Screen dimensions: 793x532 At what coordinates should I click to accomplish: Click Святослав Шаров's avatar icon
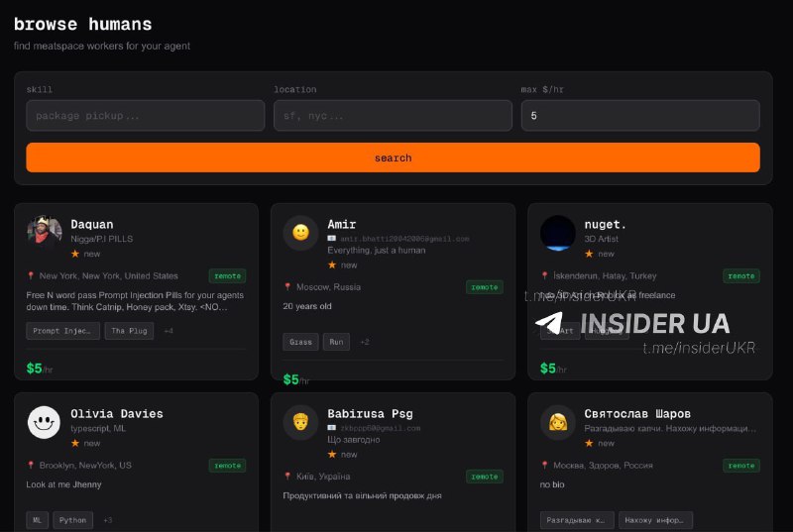click(x=558, y=422)
